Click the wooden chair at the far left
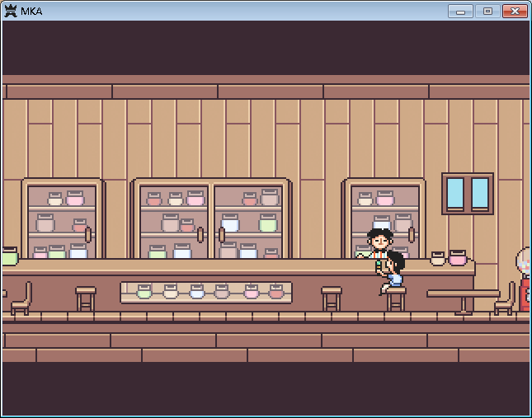 click(21, 298)
